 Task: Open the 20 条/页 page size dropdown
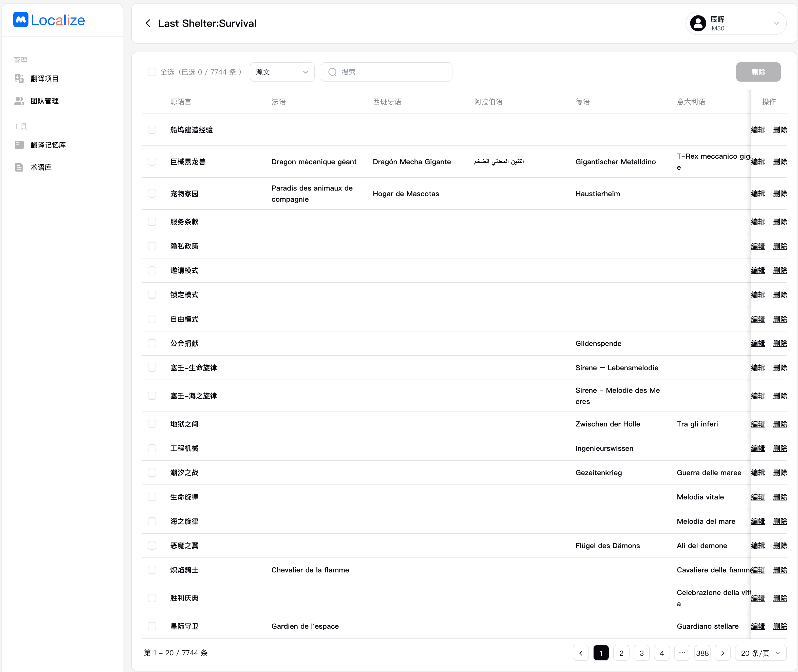pyautogui.click(x=760, y=653)
